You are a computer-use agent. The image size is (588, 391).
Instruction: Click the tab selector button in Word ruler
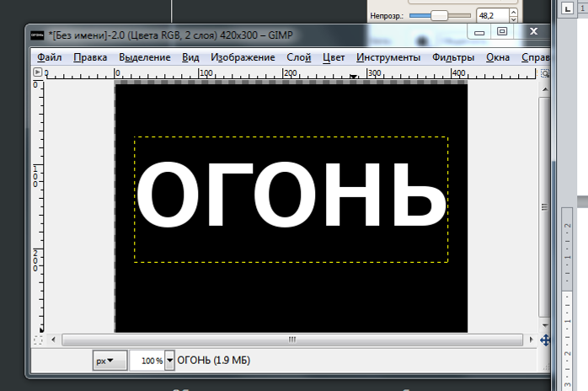coord(568,8)
